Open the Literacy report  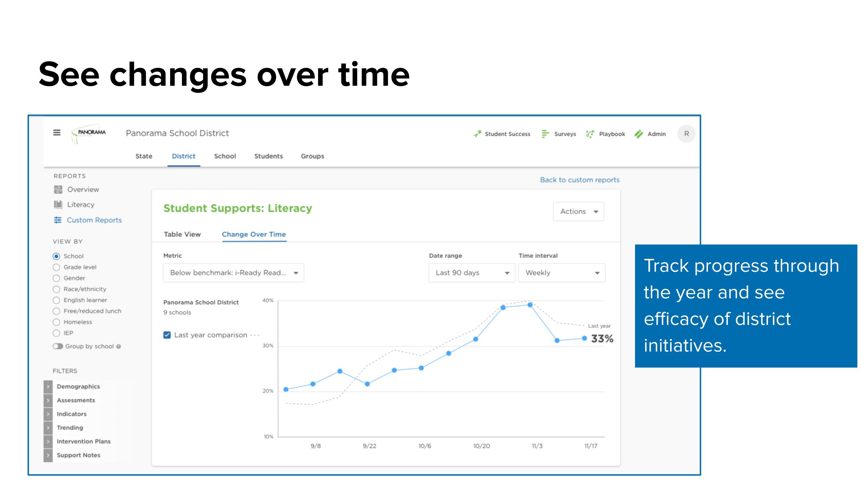point(81,204)
